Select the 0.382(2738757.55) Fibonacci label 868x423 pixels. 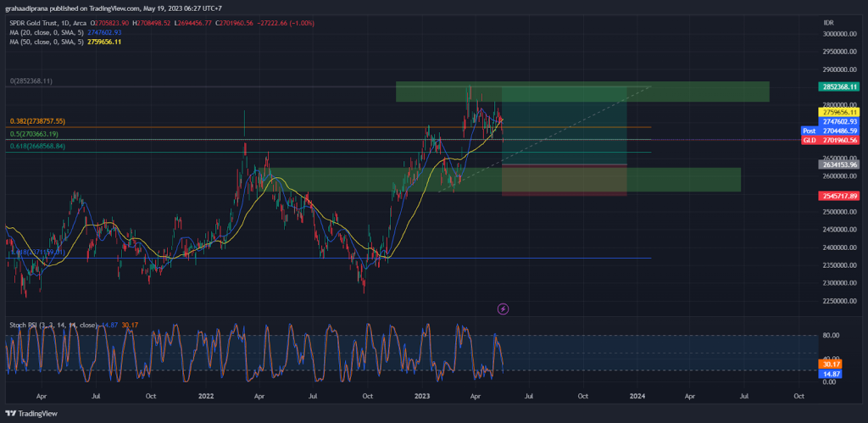[x=37, y=121]
